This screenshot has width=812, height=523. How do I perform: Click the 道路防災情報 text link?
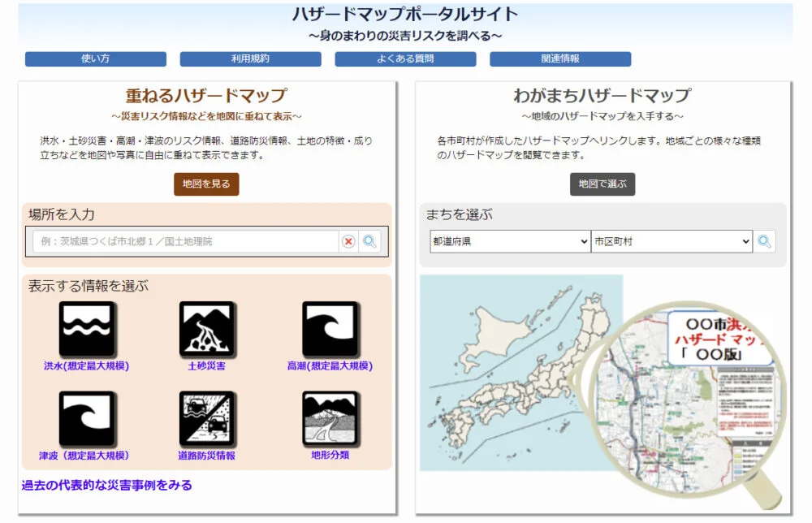tap(206, 455)
